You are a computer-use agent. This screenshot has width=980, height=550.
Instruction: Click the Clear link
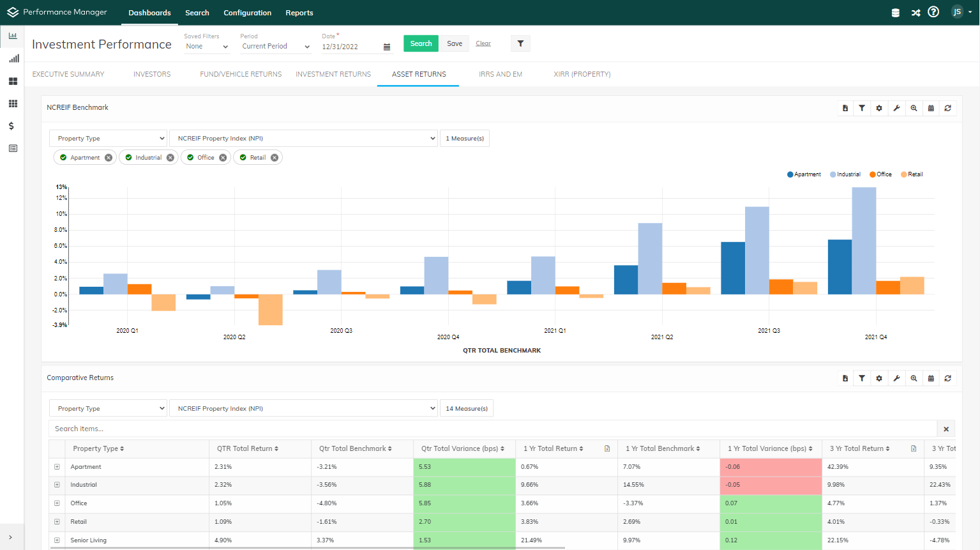pos(483,43)
